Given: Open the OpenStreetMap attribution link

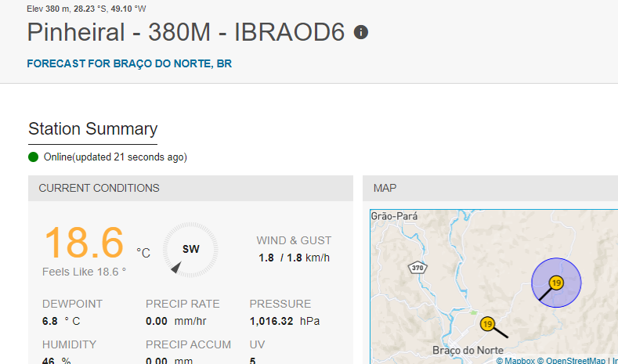Looking at the screenshot, I should (571, 360).
